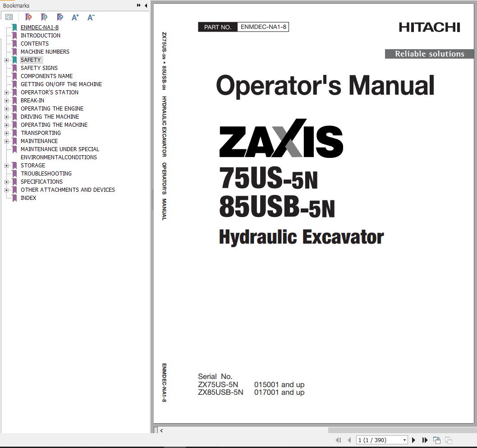Open the TRANSPORTING bookmark label
477x448 pixels.
coord(41,133)
